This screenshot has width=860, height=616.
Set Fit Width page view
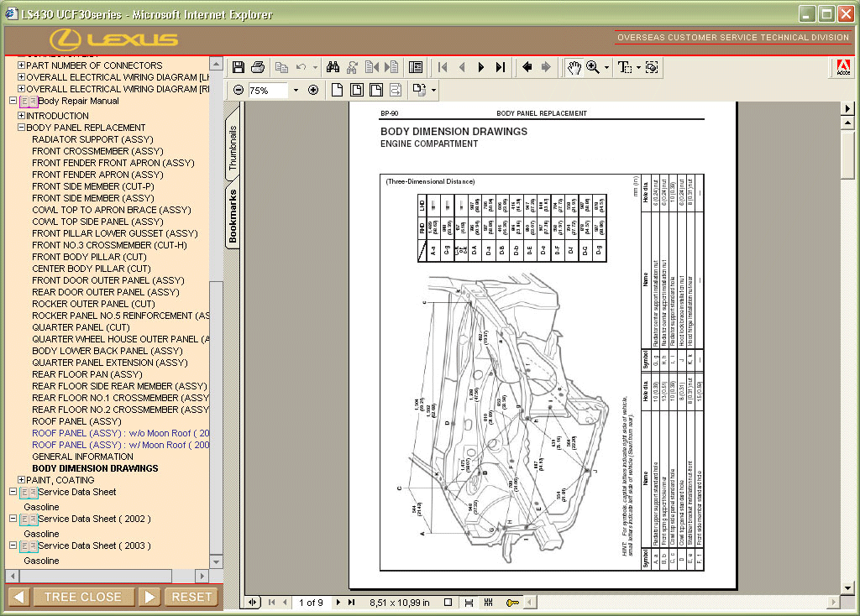pyautogui.click(x=376, y=90)
